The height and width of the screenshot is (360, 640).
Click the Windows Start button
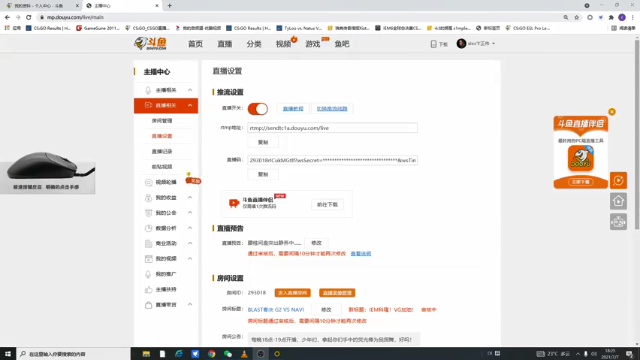8,354
